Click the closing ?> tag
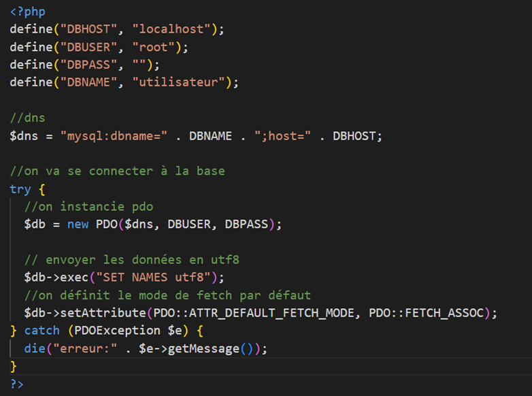 (x=17, y=384)
